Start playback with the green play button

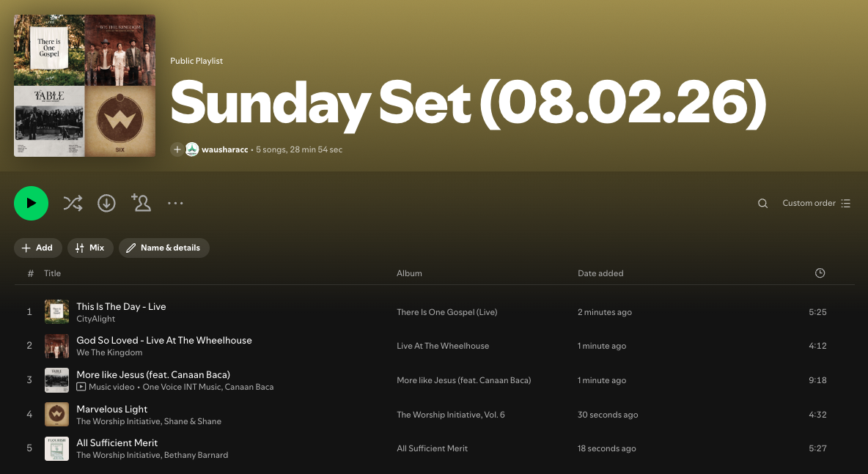point(31,203)
